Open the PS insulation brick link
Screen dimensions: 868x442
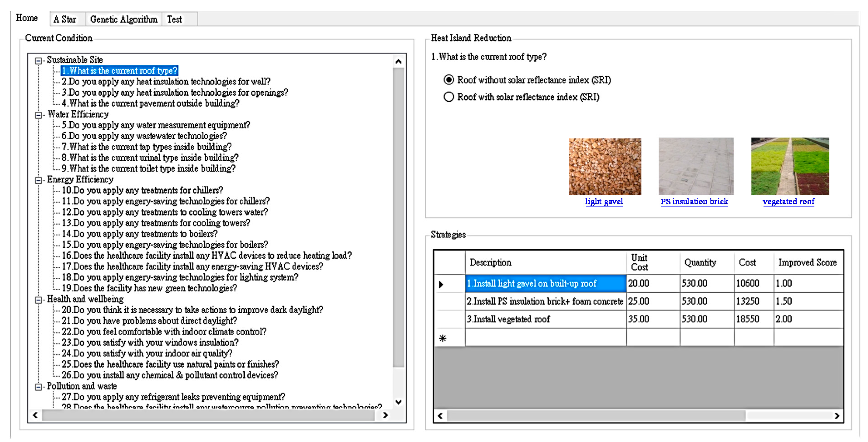click(694, 201)
